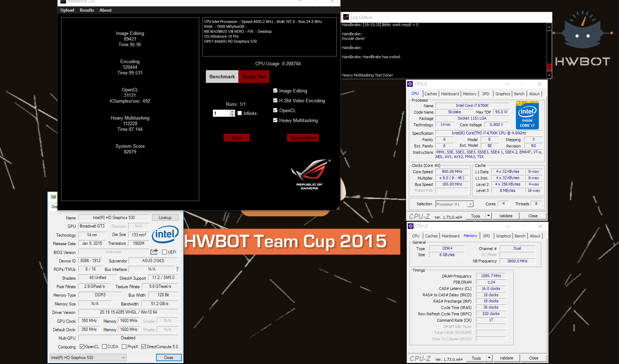619x364 pixels.
Task: Click the GPU-Z BIOS export share icon
Action: tap(154, 252)
